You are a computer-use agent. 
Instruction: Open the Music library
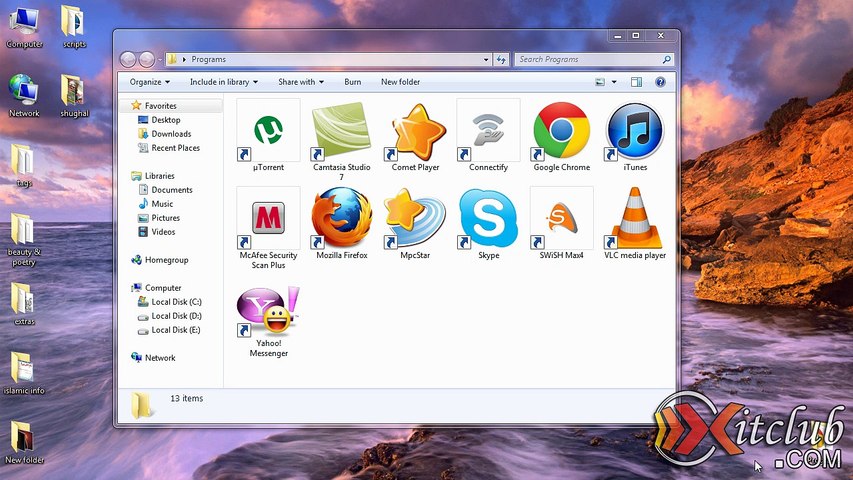coord(162,204)
